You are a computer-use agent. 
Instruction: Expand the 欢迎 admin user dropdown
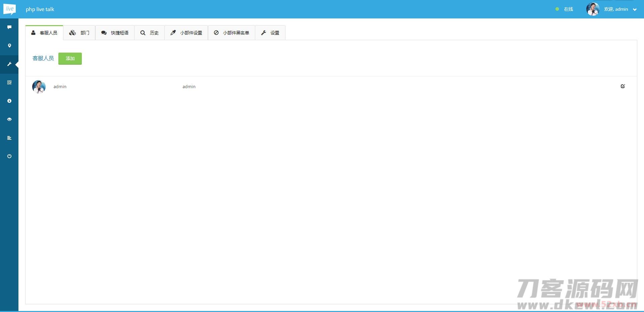click(x=620, y=9)
